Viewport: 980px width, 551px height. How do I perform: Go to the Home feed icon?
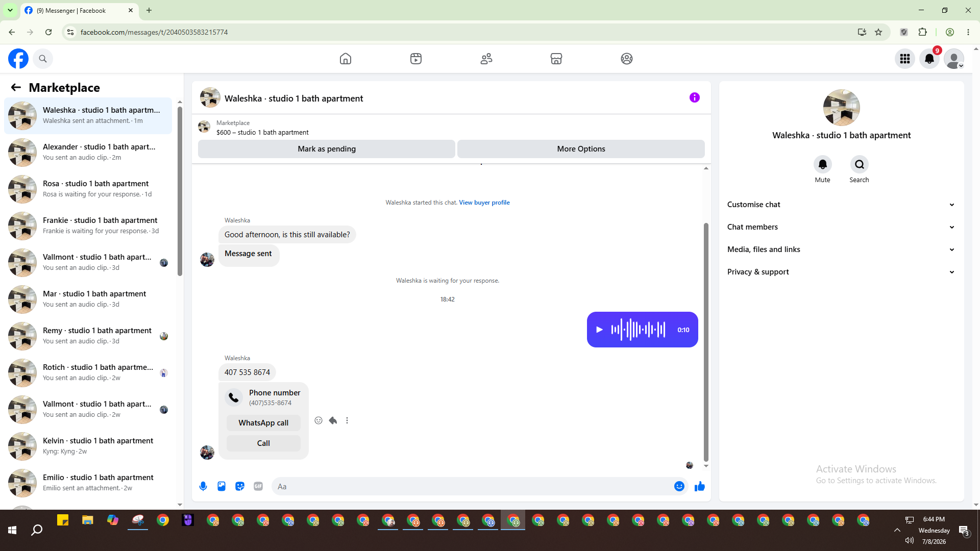tap(346, 59)
